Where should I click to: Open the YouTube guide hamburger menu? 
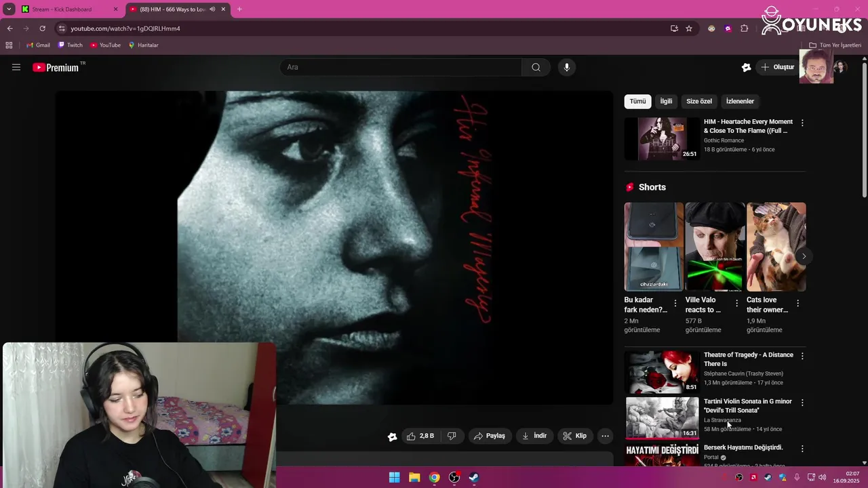(x=16, y=67)
